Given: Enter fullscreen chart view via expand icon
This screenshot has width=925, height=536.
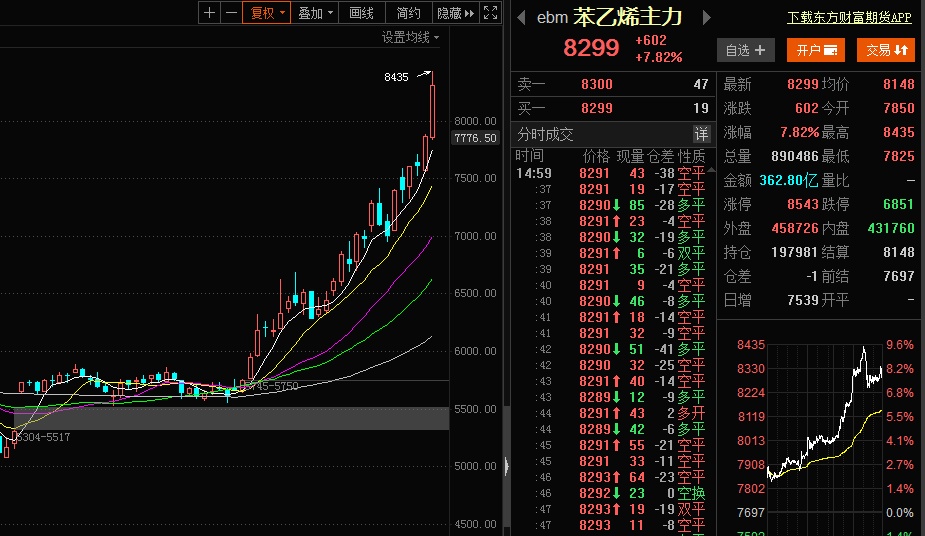Looking at the screenshot, I should (x=490, y=13).
